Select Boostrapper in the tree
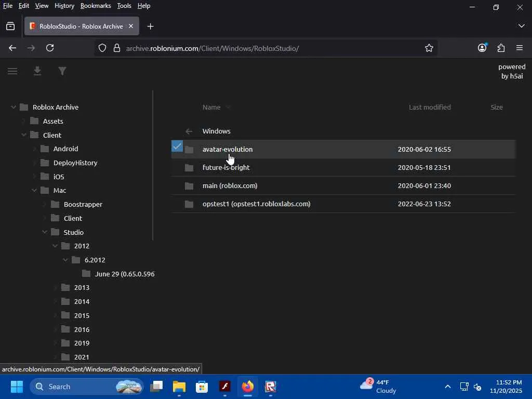The image size is (532, 399). (83, 204)
